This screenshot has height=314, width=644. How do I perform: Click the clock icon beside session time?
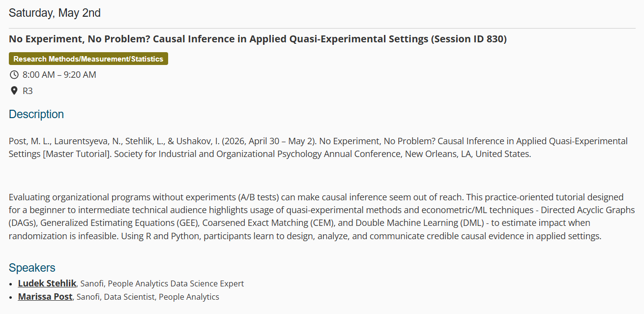coord(14,75)
